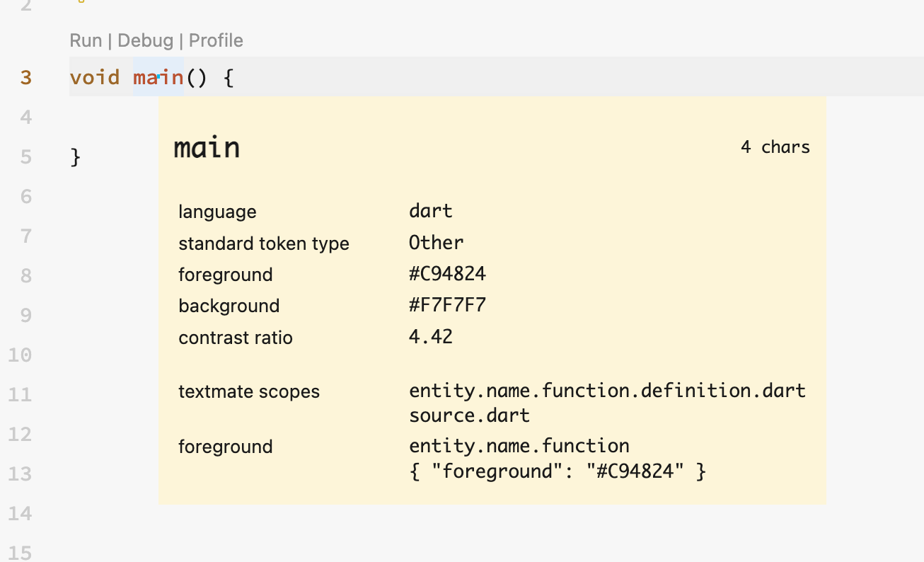Select the #C94824 foreground color value
This screenshot has height=562, width=924.
coord(447,274)
